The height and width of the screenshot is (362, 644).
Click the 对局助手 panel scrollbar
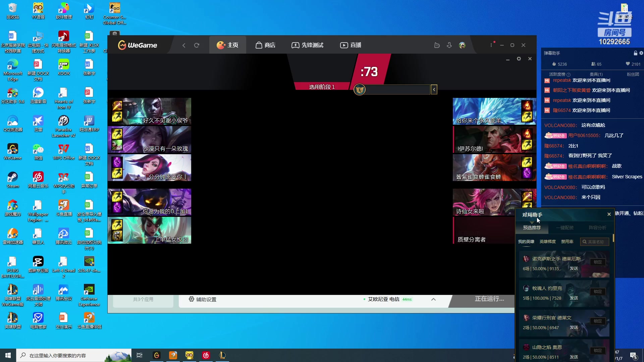pos(613,238)
